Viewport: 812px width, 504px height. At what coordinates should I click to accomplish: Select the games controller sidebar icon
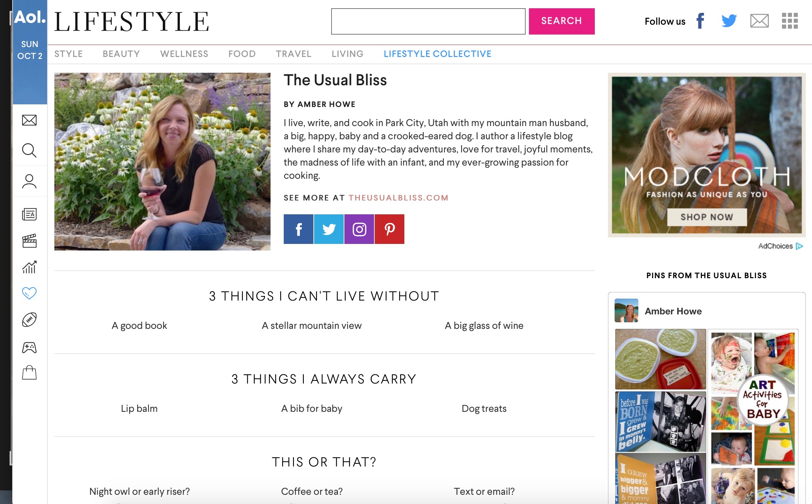pos(29,347)
